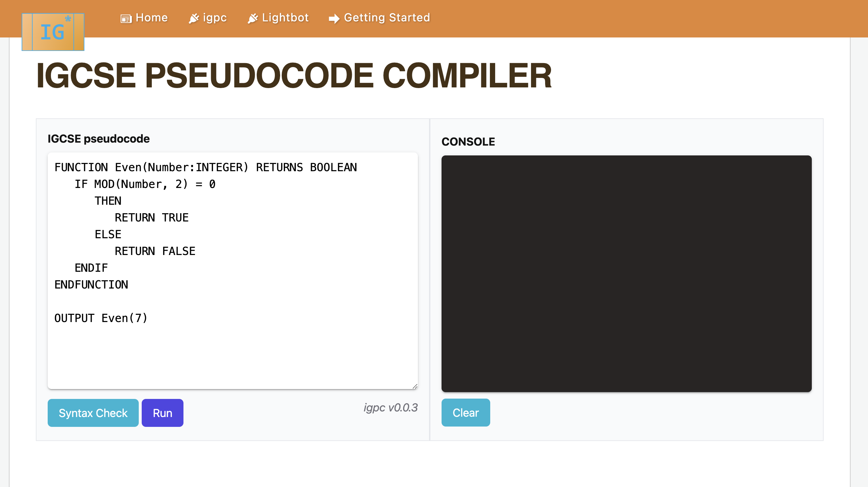Screen dimensions: 868x487
Task: Open the Getting Started page
Action: click(x=379, y=18)
